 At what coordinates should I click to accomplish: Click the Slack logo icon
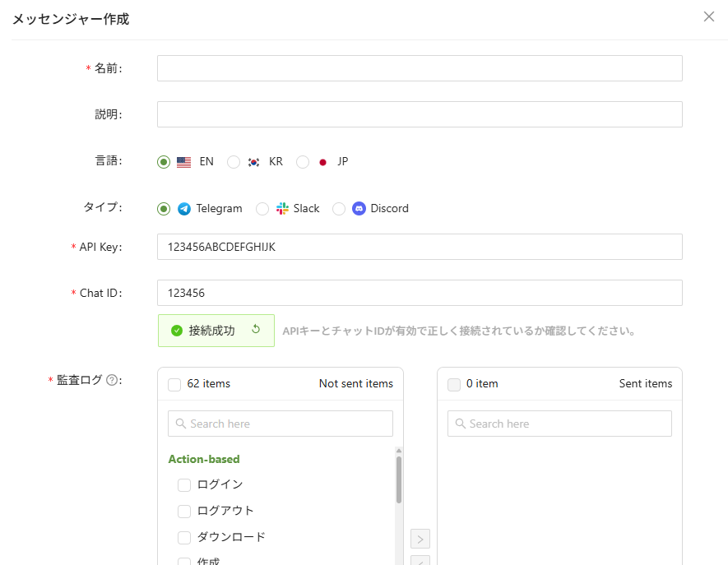282,209
